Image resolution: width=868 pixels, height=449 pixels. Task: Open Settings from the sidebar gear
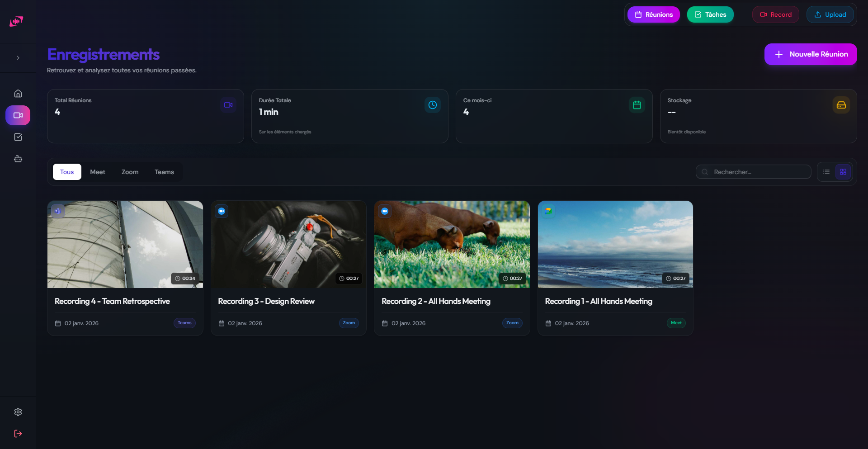[18, 412]
